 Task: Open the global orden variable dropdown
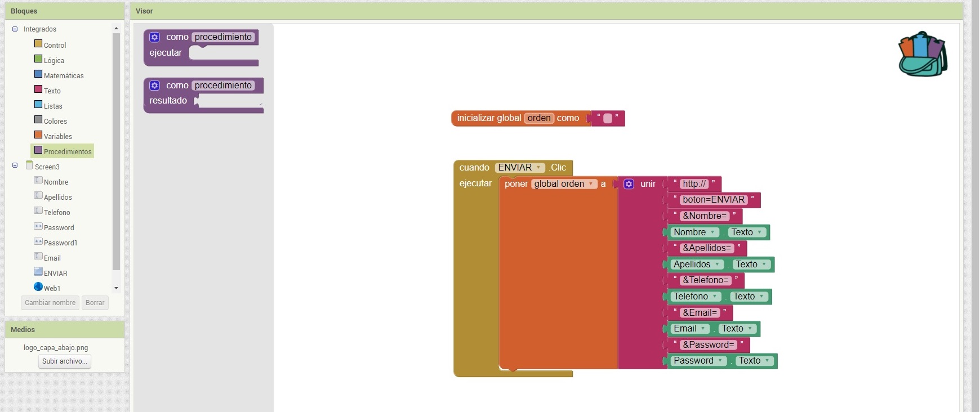tap(591, 184)
